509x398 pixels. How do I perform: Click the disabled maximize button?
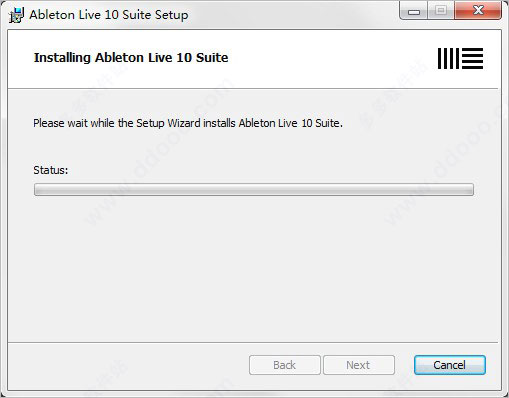(x=441, y=11)
